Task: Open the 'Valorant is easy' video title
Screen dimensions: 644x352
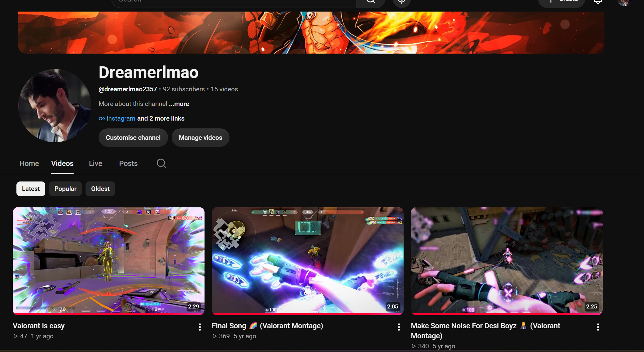Action: (39, 326)
